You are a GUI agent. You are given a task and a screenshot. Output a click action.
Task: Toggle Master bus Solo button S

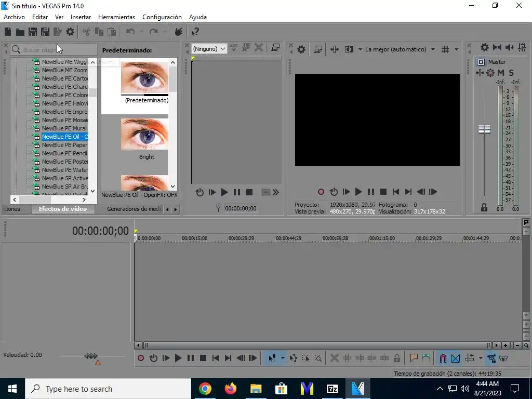coord(511,73)
